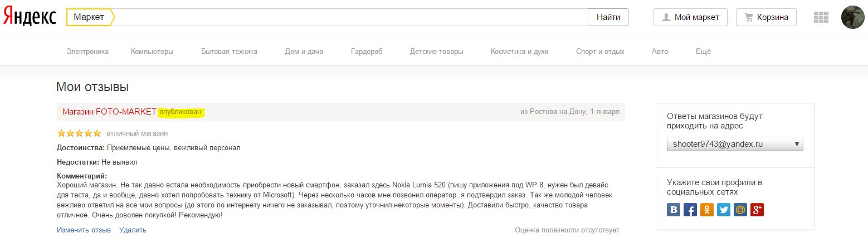Open the Детские товары category
Screen dimensions: 868x248
click(x=436, y=52)
